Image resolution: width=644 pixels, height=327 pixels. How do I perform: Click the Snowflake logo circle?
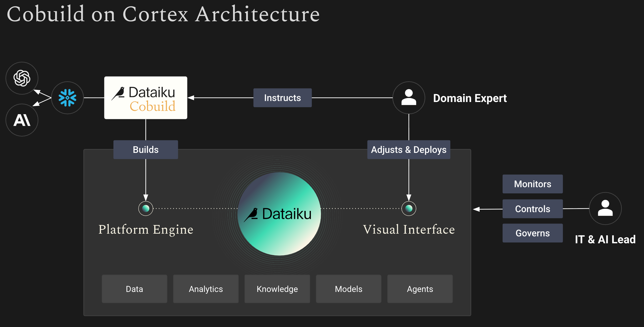click(x=67, y=98)
